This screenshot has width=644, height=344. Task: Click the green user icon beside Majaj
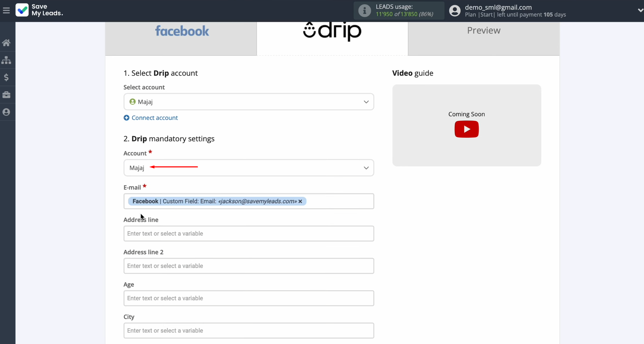click(132, 101)
